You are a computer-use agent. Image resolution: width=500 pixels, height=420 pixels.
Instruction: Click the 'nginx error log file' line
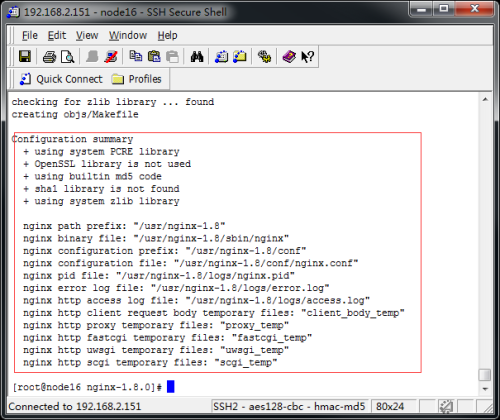tap(176, 288)
